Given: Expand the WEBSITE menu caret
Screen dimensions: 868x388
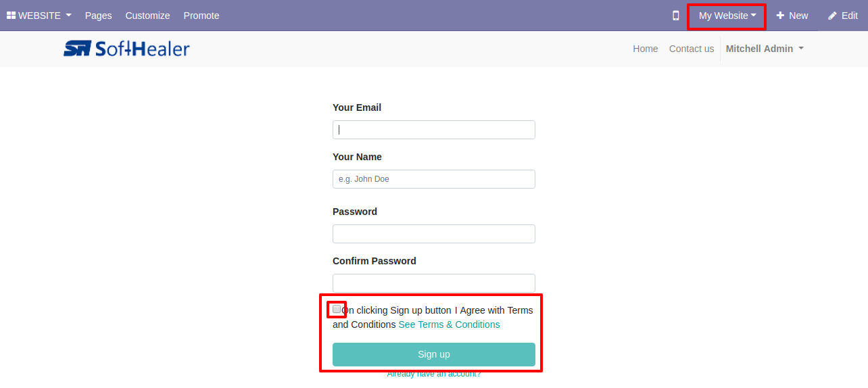Looking at the screenshot, I should click(68, 16).
